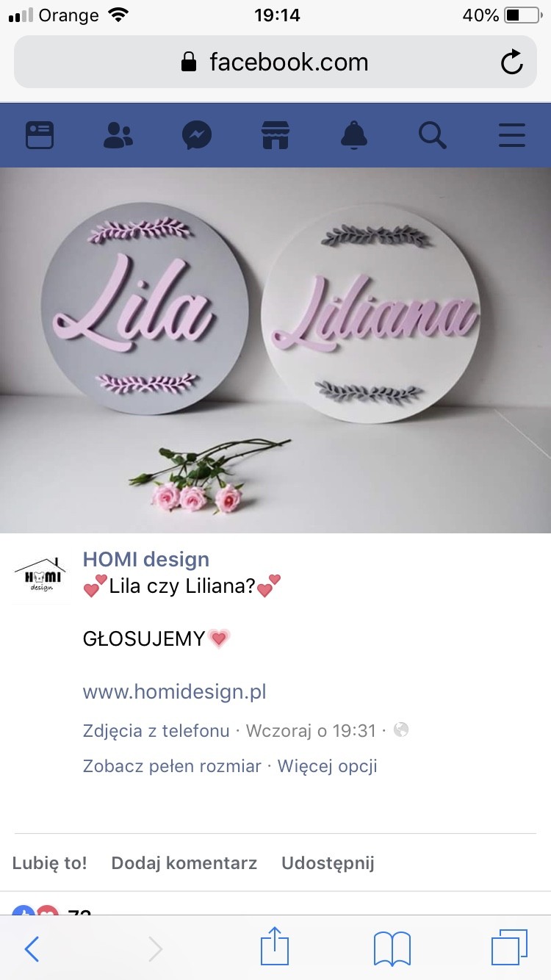The width and height of the screenshot is (551, 980).
Task: Expand Więcej opcji
Action: click(327, 766)
